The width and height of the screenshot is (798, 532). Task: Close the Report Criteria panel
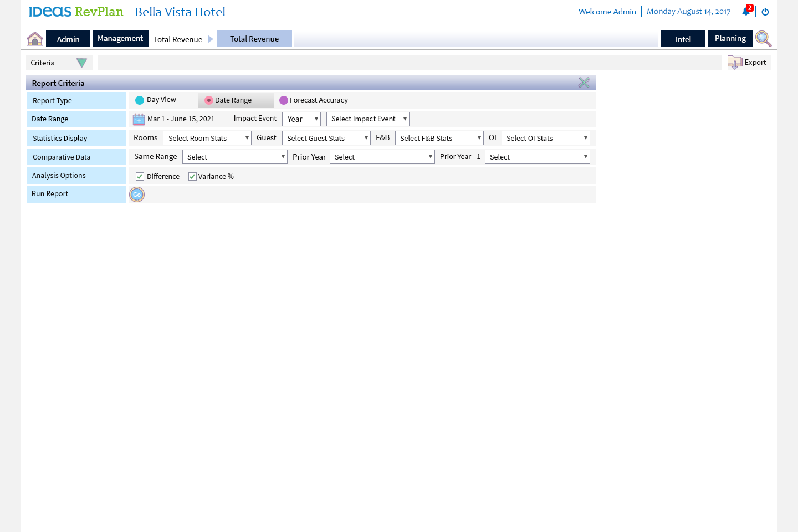coord(584,83)
